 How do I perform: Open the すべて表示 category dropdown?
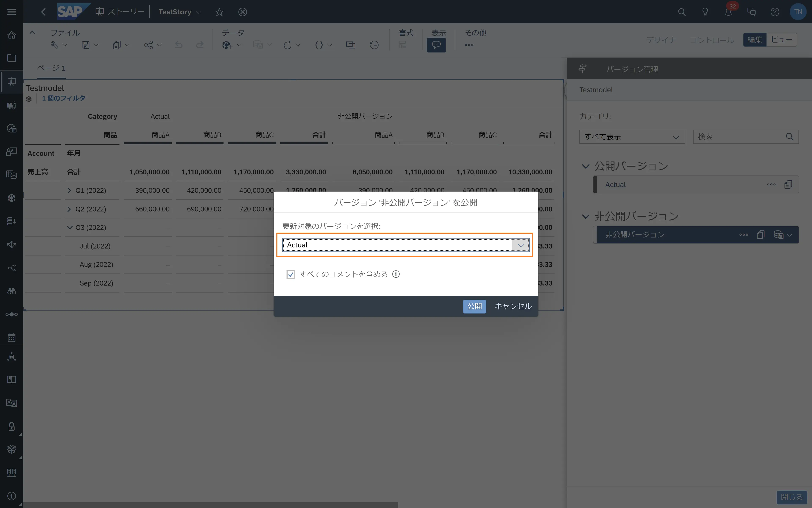(x=632, y=137)
